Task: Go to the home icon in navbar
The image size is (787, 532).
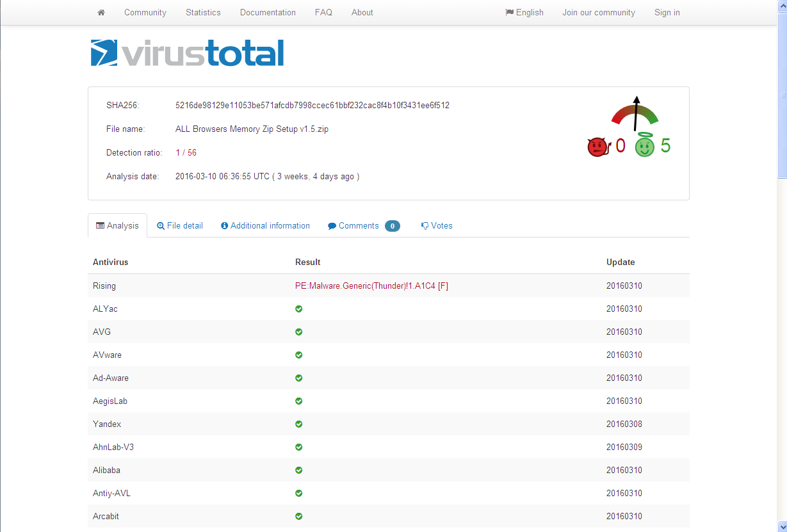Action: pos(101,12)
